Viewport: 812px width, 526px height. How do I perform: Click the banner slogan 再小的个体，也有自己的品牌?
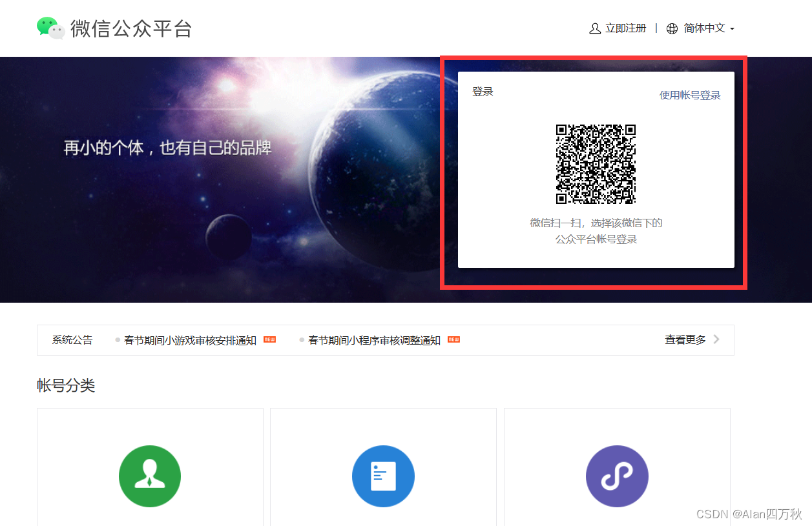click(168, 148)
